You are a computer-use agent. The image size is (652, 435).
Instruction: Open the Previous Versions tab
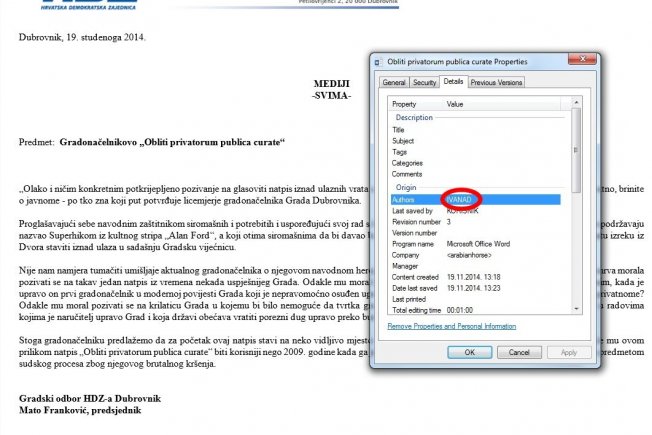tap(496, 82)
